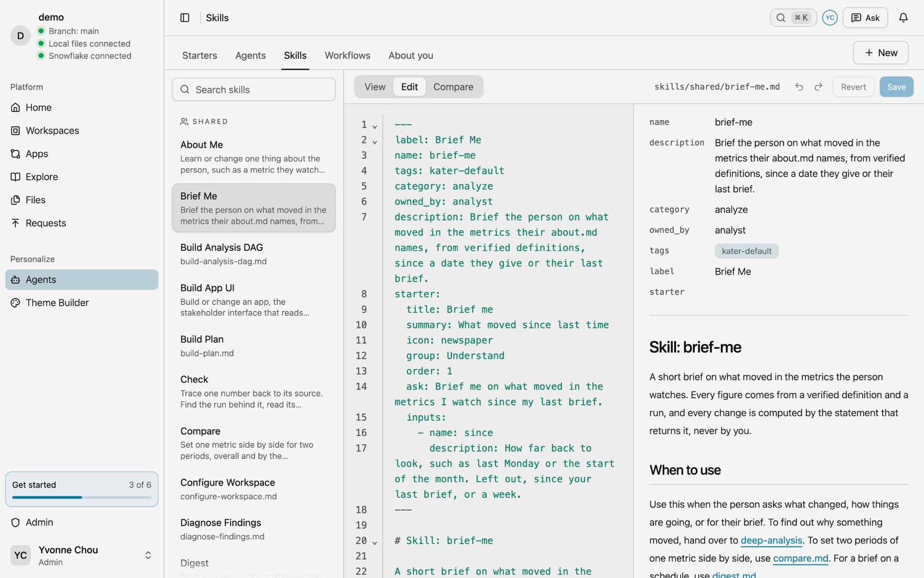Viewport: 924px width, 578px height.
Task: Open the YC user avatar in header
Action: (830, 18)
